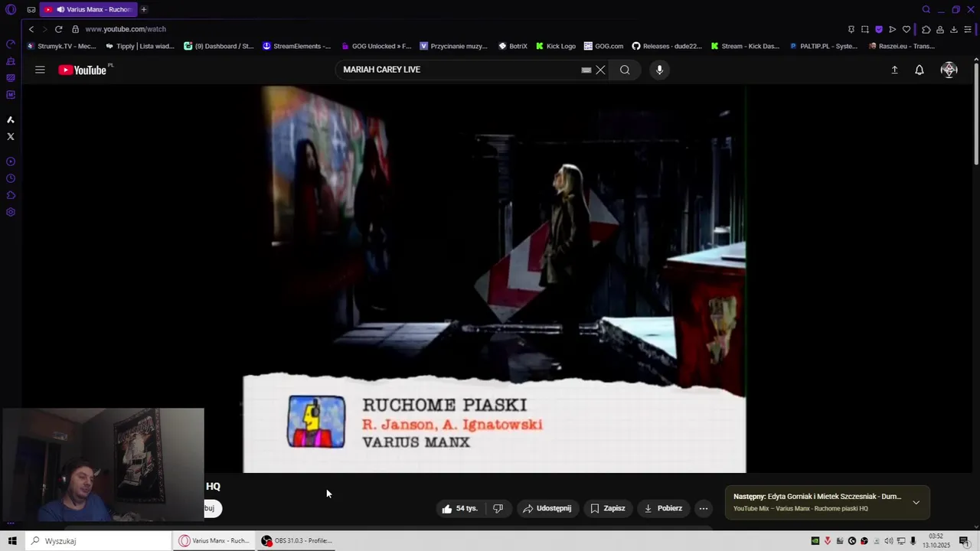Select Varius Manx Opera taskbar button

click(x=214, y=541)
